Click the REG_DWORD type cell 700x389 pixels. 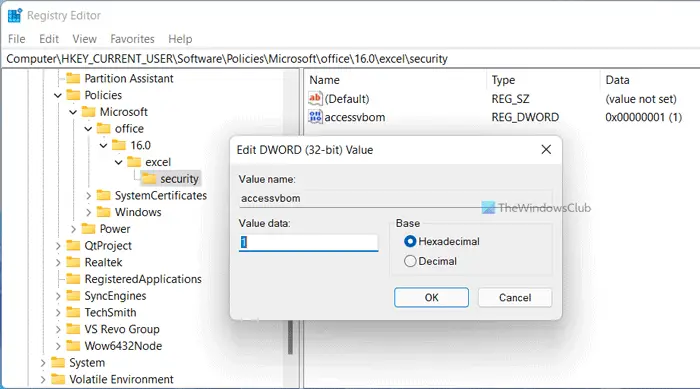tap(525, 117)
